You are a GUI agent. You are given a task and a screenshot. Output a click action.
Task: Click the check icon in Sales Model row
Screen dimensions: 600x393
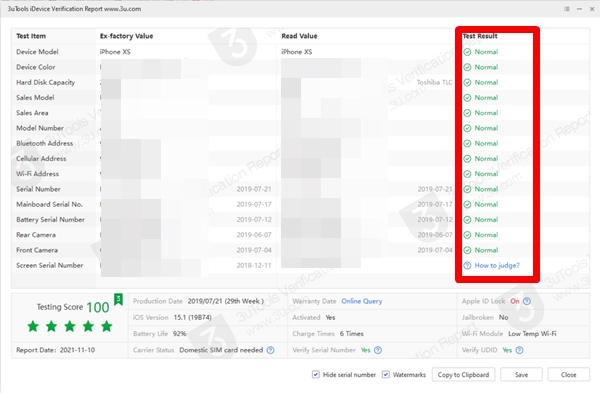pyautogui.click(x=467, y=98)
